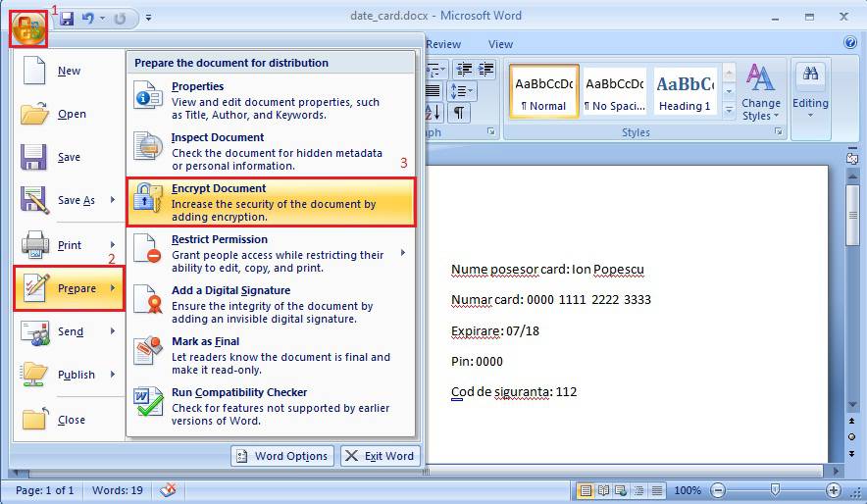Click Save icon in Quick Access Toolbar
Viewport: 867px width, 504px height.
(x=67, y=19)
